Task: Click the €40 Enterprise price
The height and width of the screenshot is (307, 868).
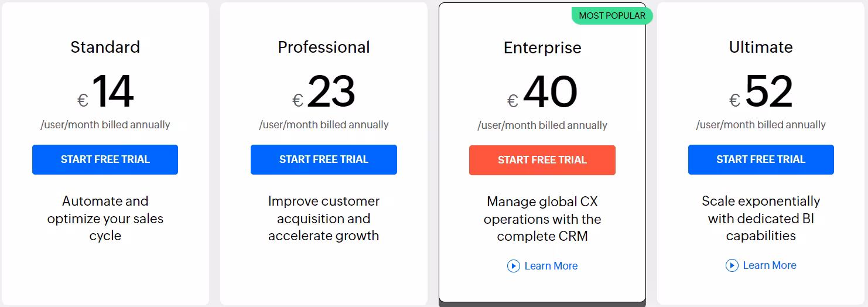Action: [x=542, y=93]
